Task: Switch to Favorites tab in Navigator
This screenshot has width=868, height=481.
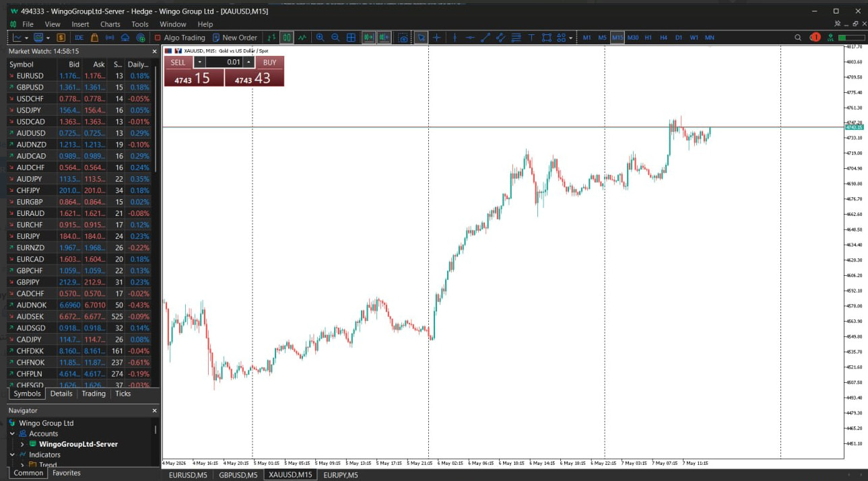Action: pos(67,473)
